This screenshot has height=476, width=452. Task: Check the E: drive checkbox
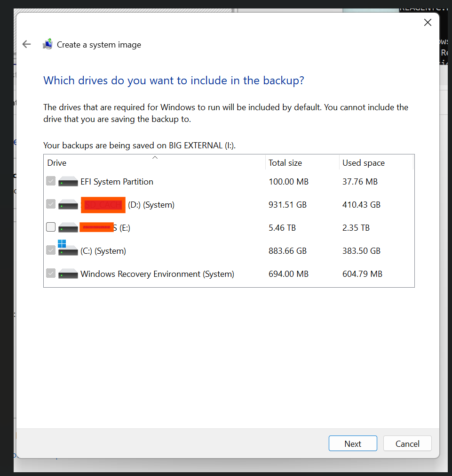51,227
